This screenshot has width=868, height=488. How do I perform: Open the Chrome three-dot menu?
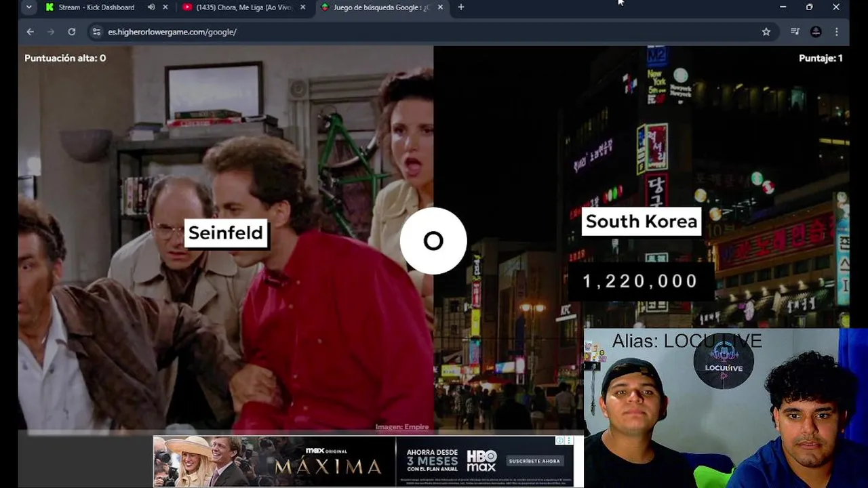click(837, 32)
